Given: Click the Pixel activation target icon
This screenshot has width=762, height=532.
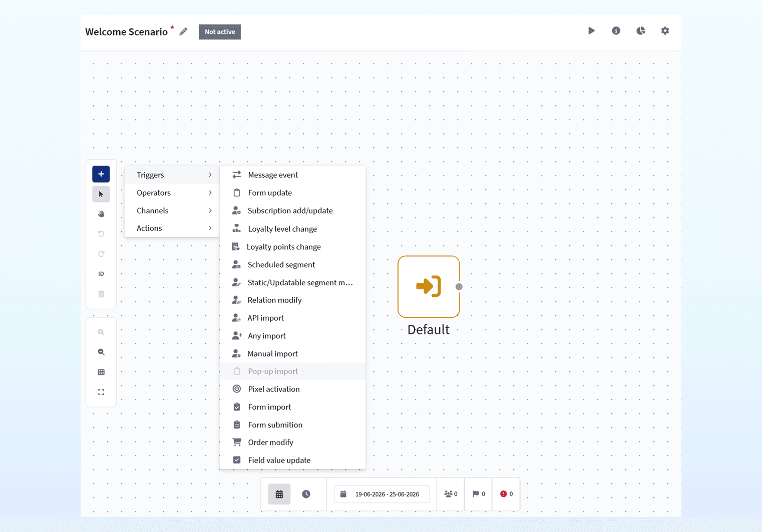Looking at the screenshot, I should coord(237,389).
